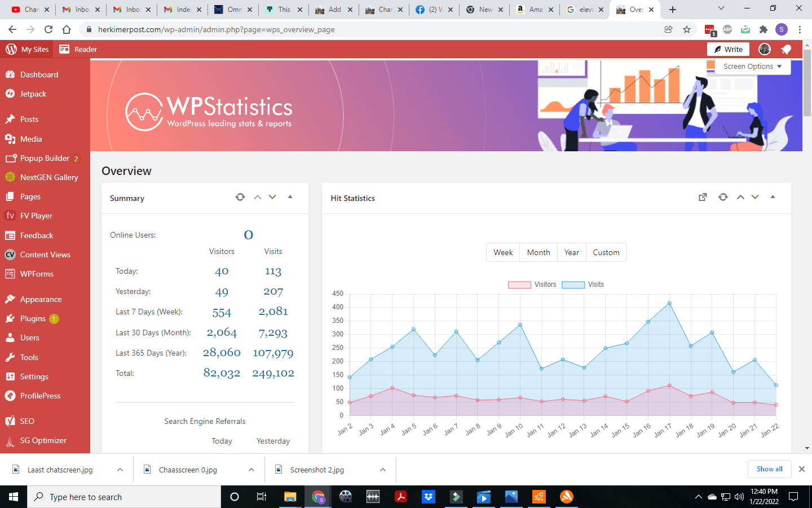Open My Sites in the admin bar

27,49
